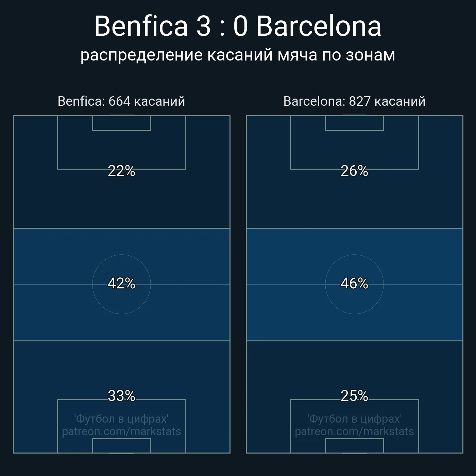476x476 pixels.
Task: Click Barcelona's 25% zone label
Action: coord(354,396)
